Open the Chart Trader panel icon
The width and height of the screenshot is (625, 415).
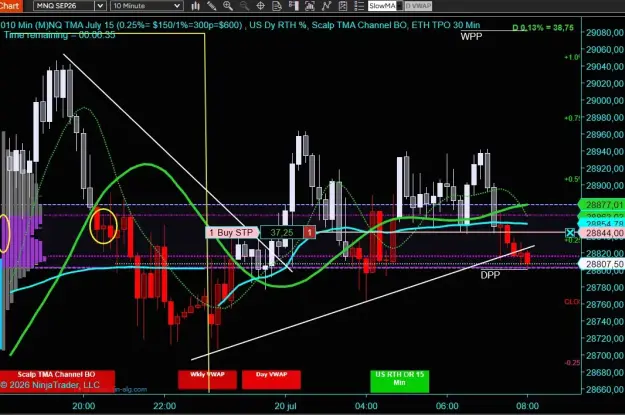pyautogui.click(x=293, y=6)
